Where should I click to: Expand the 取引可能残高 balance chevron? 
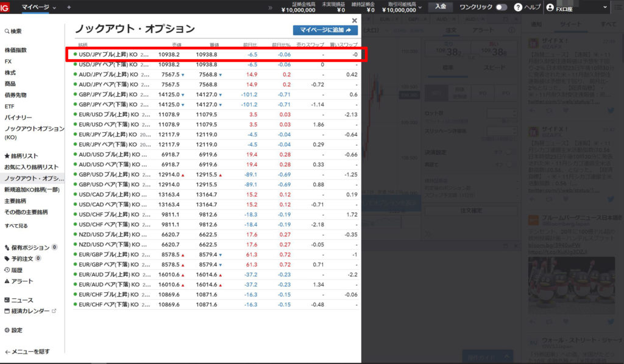[x=420, y=7]
